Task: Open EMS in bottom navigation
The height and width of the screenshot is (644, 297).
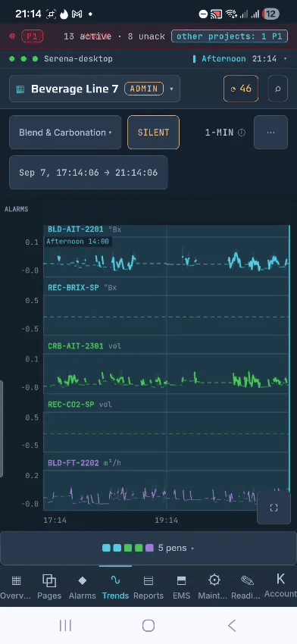Action: [181, 586]
